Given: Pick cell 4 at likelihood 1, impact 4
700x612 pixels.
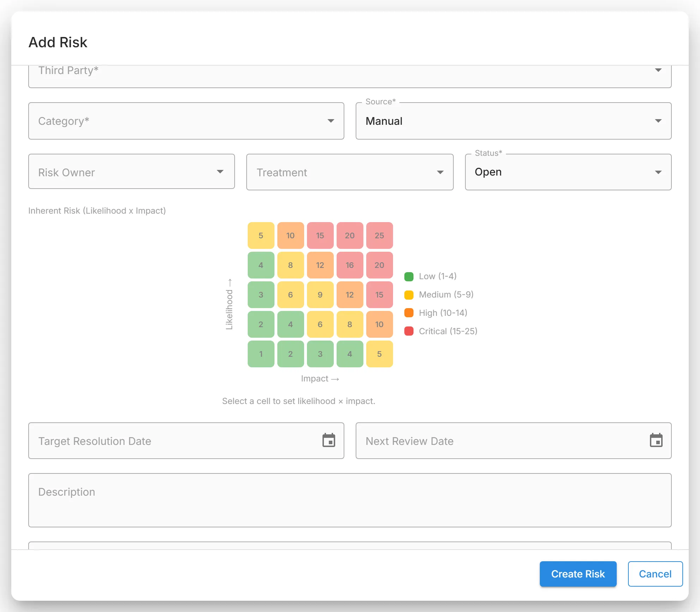Looking at the screenshot, I should pos(350,354).
